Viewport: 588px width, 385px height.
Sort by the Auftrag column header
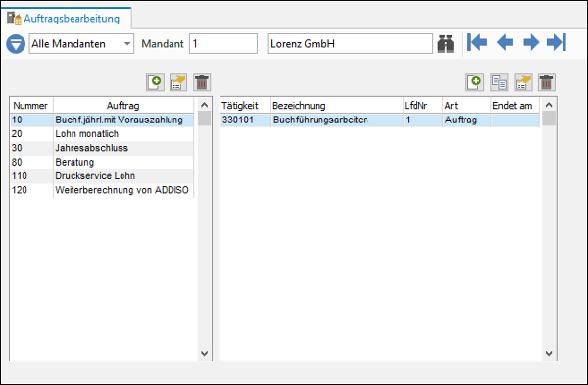123,106
